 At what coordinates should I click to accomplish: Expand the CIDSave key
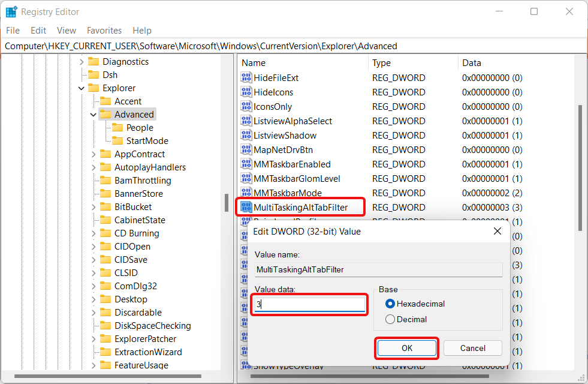click(94, 260)
